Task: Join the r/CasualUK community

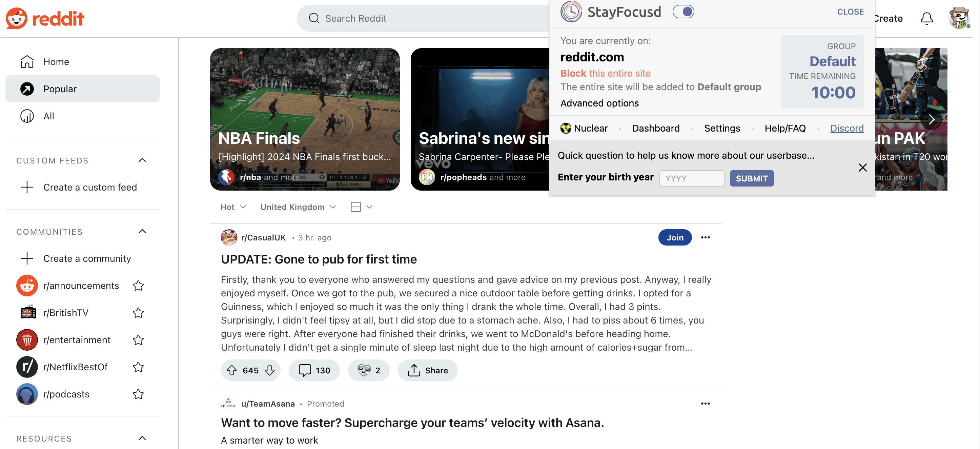Action: click(x=674, y=238)
